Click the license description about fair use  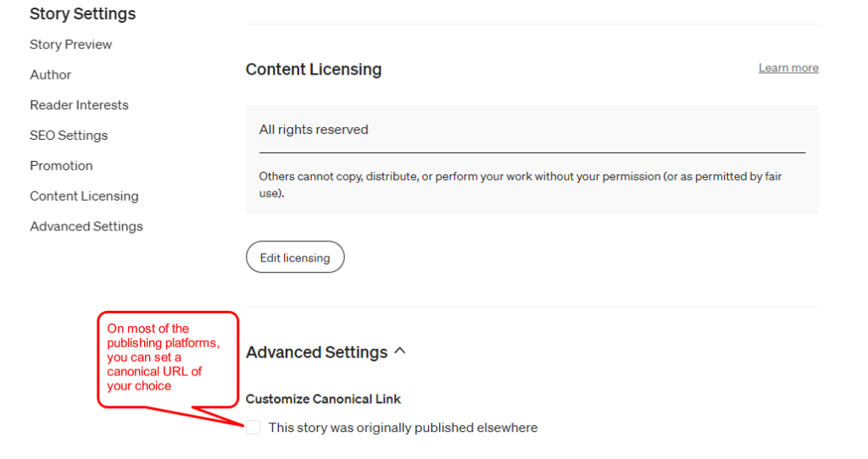coord(520,185)
